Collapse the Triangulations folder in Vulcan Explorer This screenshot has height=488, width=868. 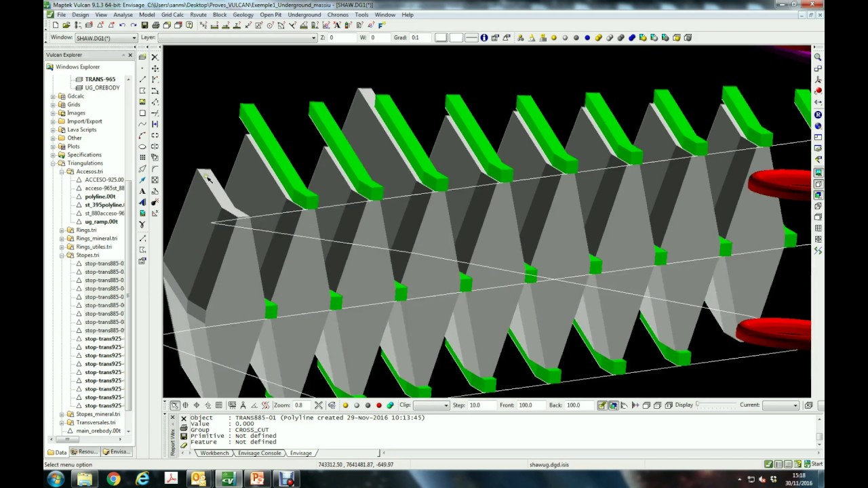click(53, 163)
